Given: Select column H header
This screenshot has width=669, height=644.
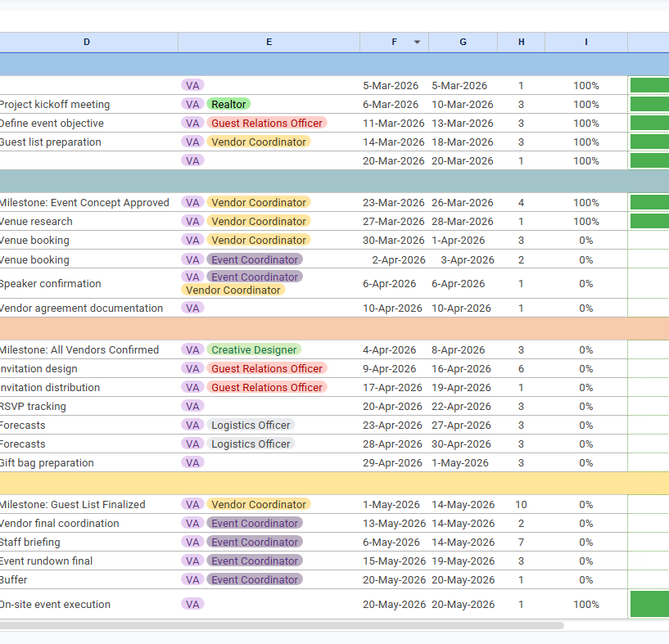Looking at the screenshot, I should (x=521, y=43).
